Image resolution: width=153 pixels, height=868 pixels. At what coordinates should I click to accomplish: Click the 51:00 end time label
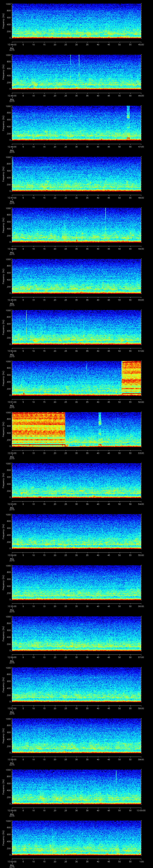141,351
